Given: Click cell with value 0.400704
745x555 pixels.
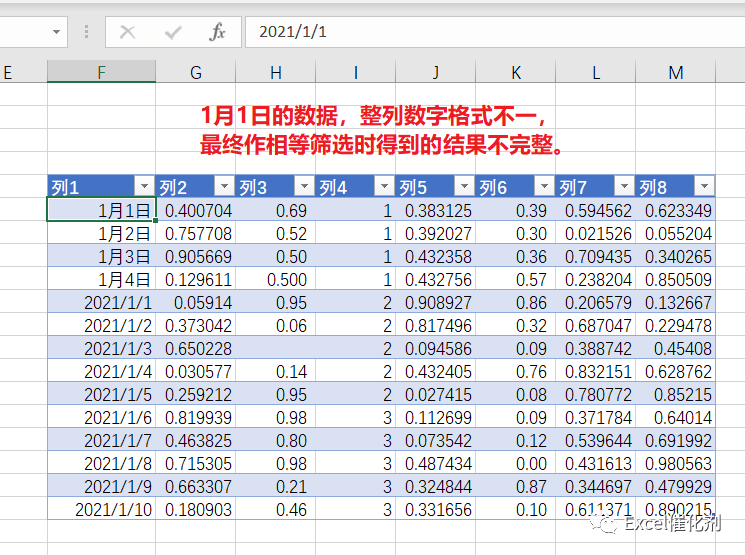Looking at the screenshot, I should tap(196, 210).
